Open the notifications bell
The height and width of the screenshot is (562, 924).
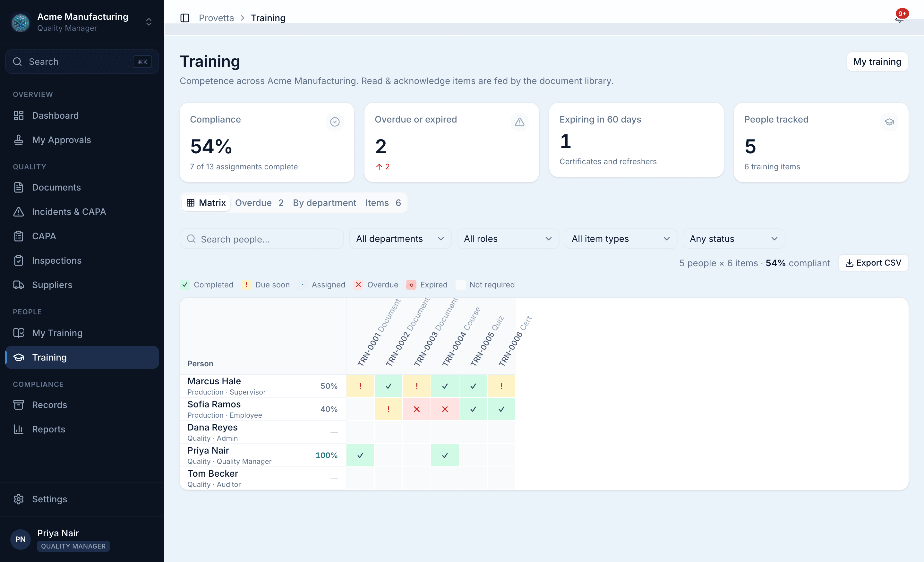(x=899, y=18)
